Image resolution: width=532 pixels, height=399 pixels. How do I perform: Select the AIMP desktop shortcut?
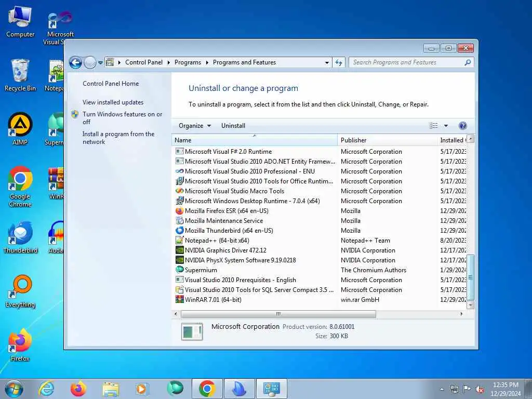click(20, 129)
